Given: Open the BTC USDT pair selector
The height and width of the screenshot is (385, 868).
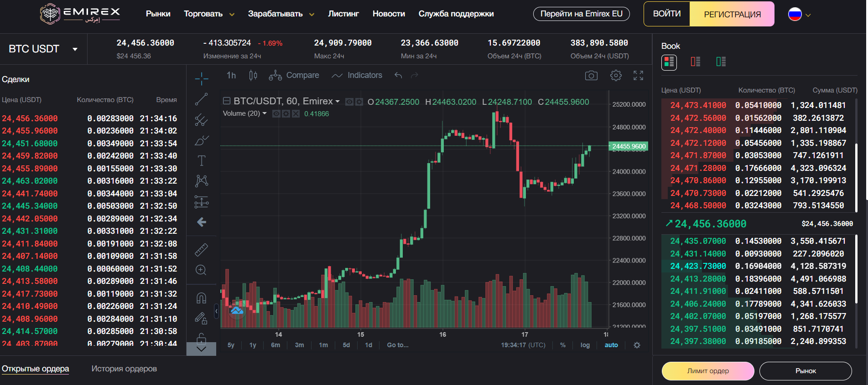Looking at the screenshot, I should [x=43, y=49].
